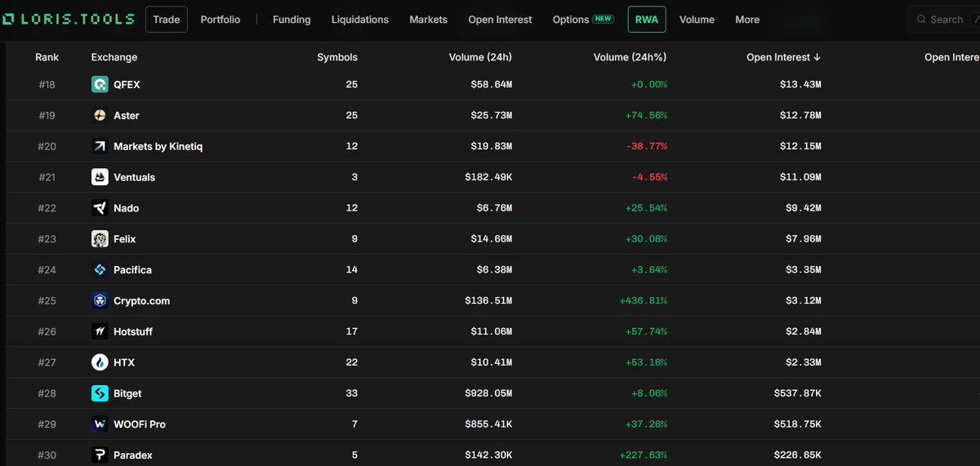
Task: Open the QFEX exchange name
Action: click(x=127, y=84)
